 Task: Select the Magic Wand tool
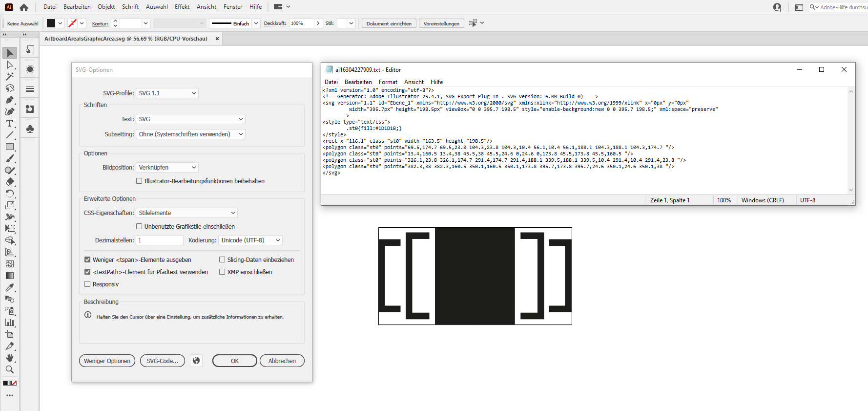pyautogui.click(x=10, y=77)
